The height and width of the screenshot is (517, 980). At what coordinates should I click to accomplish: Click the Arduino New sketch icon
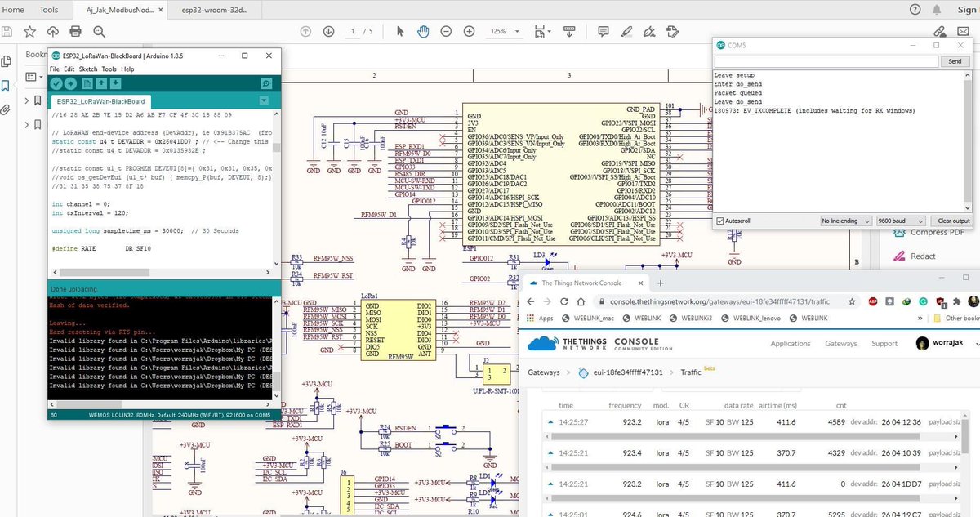click(x=88, y=83)
